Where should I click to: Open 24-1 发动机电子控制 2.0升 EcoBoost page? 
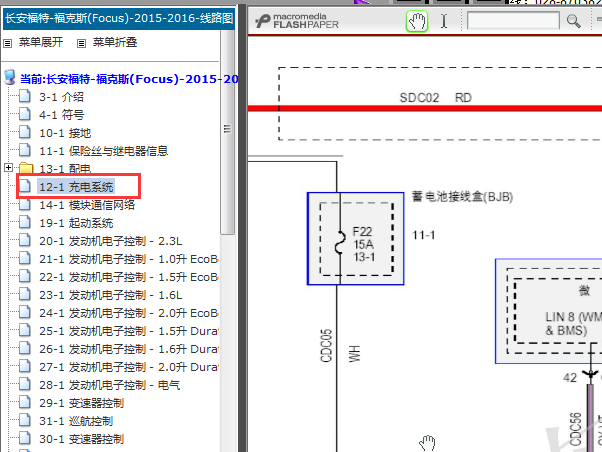[x=129, y=313]
